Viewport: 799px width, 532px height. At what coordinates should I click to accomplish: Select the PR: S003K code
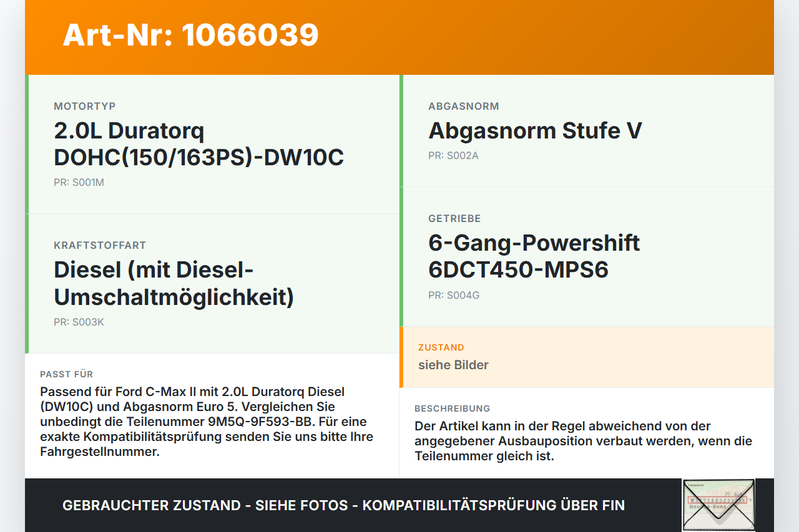tap(79, 322)
